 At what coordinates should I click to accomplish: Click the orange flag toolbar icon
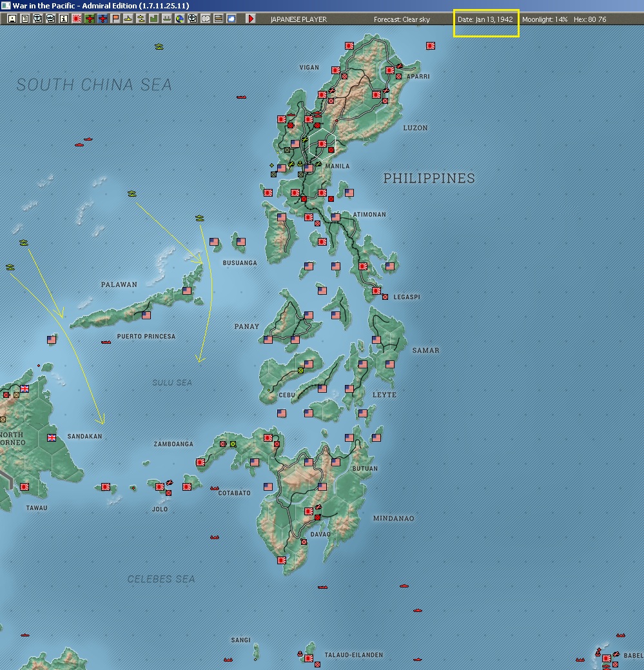tap(115, 19)
